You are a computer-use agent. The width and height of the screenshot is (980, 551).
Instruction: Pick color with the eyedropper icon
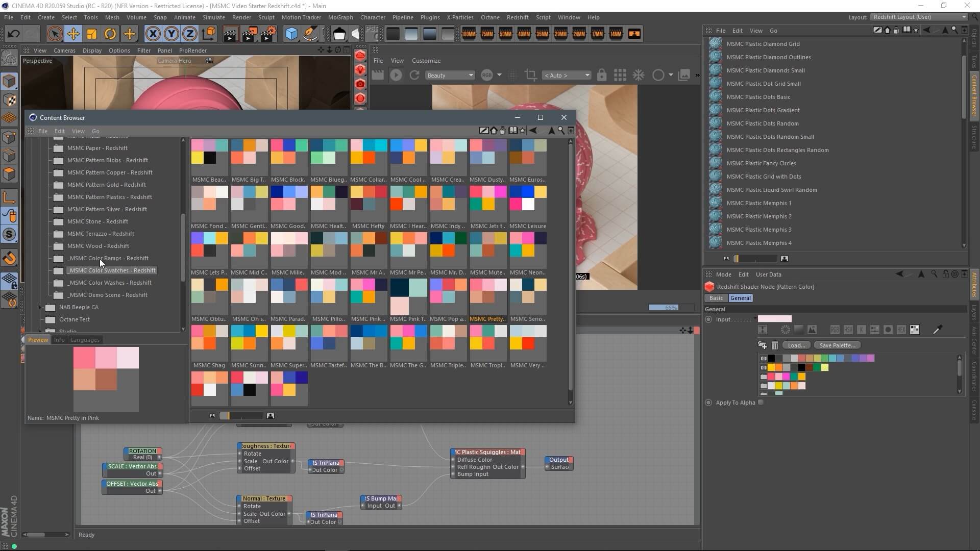click(937, 330)
